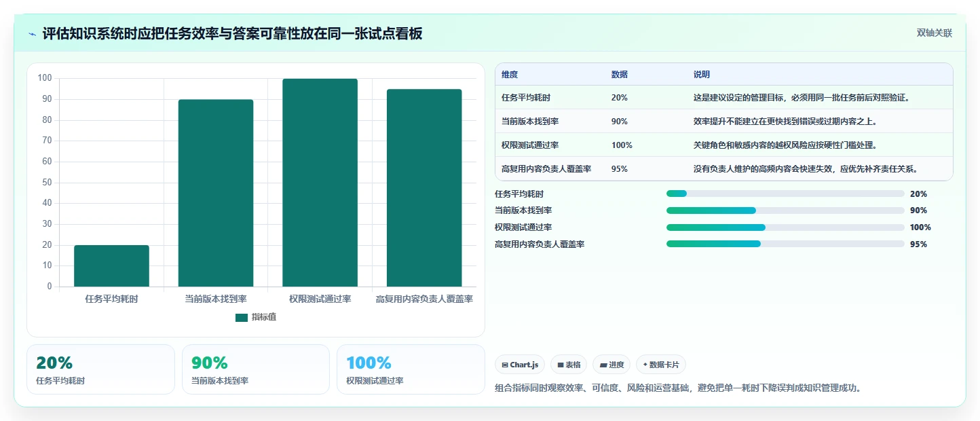Click the 高复用内容负责人覆盖率 x-axis label
The width and height of the screenshot is (980, 421).
click(424, 299)
